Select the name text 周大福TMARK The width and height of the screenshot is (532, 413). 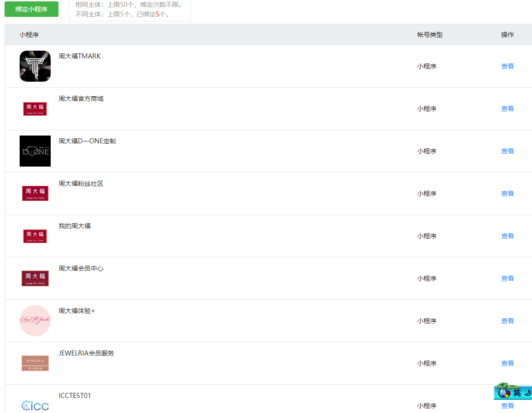[79, 56]
